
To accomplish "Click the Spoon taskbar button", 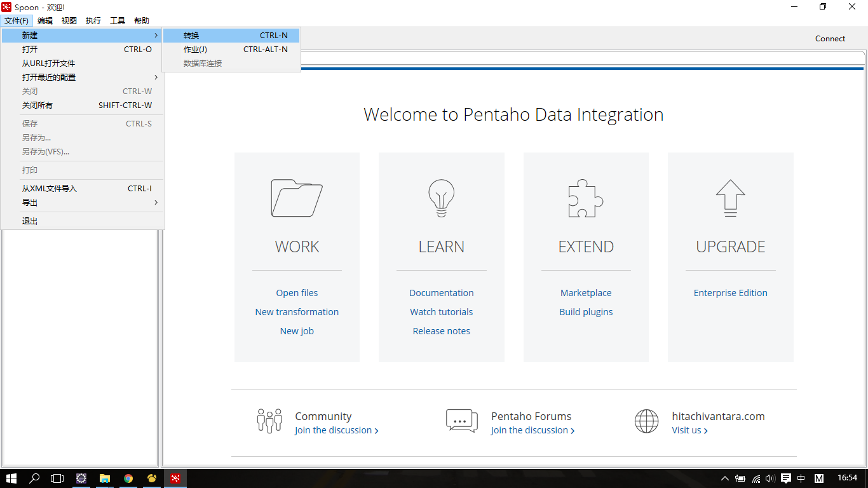I will 175,478.
